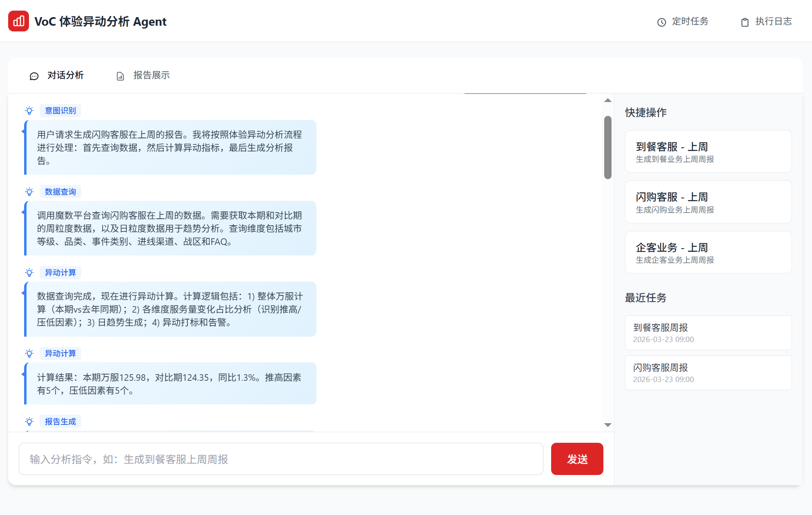Switch to the 对话分析 tab
812x515 pixels.
[57, 75]
